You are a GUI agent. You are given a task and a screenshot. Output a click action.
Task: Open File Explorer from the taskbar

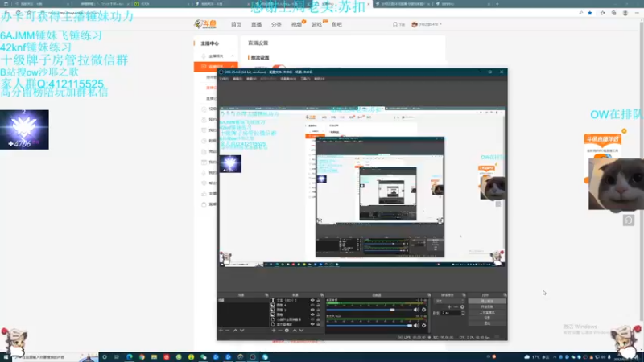coord(154,357)
